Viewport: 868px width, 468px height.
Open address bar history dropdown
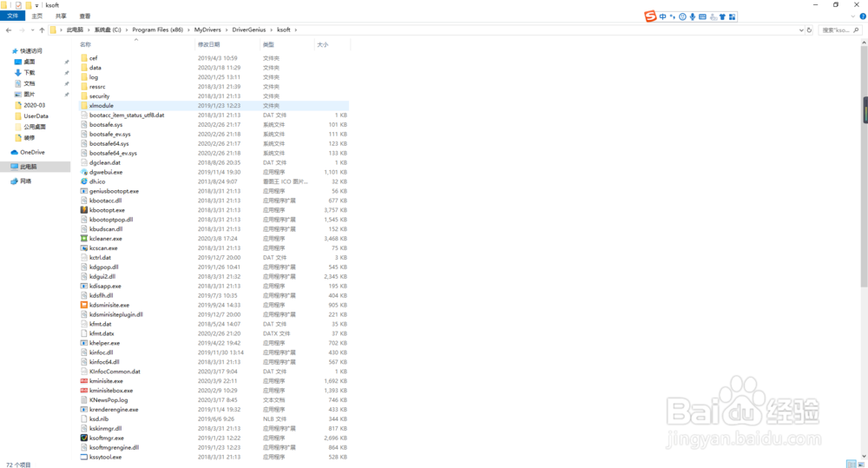801,30
